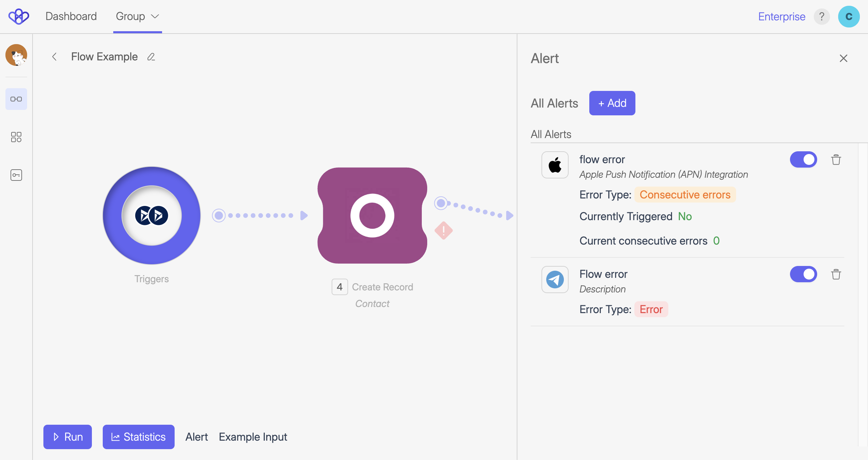Delete the Apple Push Notification flow error alert

tap(836, 159)
